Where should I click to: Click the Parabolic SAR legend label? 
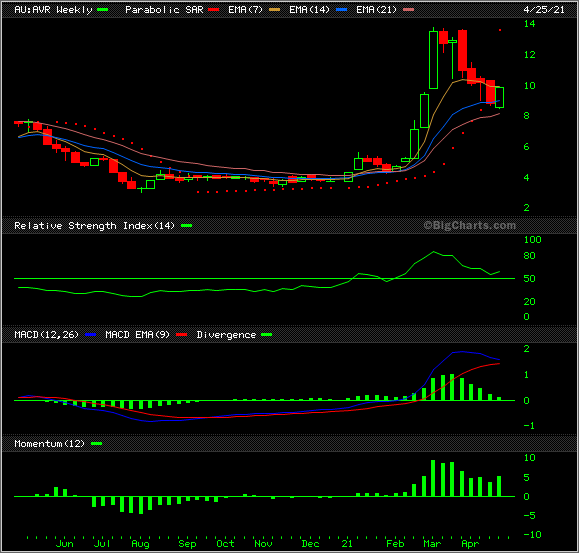point(164,10)
